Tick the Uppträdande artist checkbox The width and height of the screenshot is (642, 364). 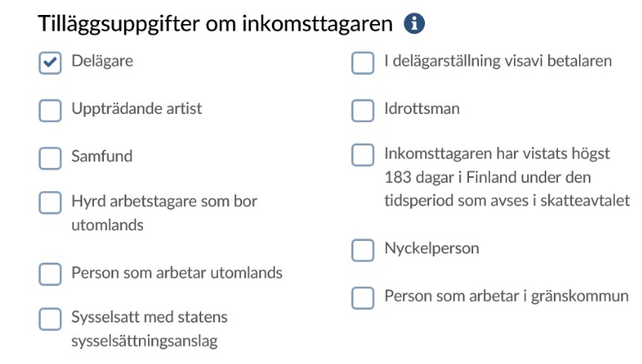point(51,111)
